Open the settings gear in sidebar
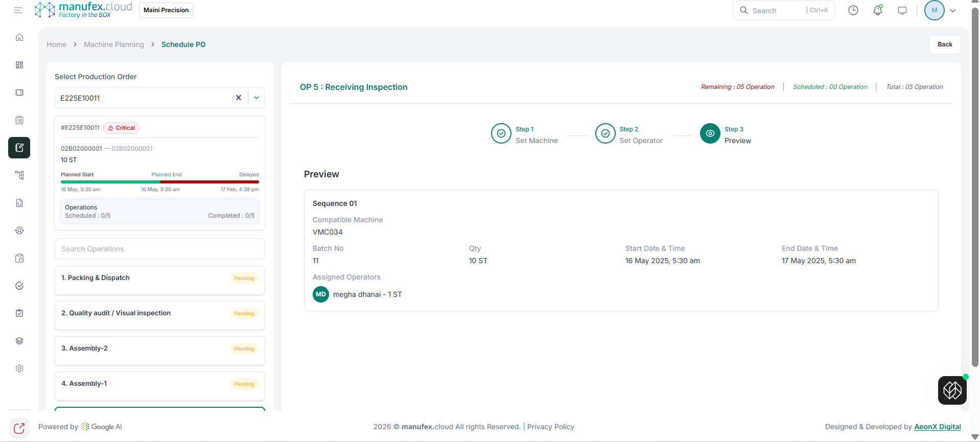The image size is (980, 442). pyautogui.click(x=19, y=368)
